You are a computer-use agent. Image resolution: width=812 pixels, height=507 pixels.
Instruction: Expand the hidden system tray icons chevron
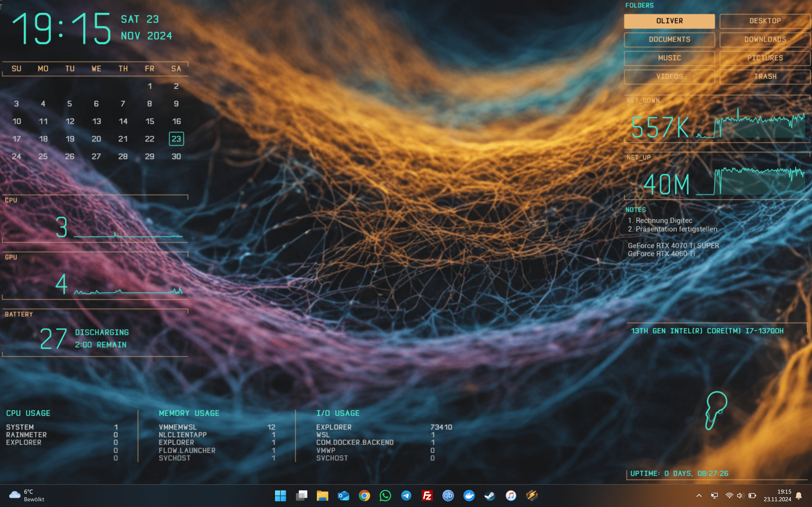pos(699,495)
